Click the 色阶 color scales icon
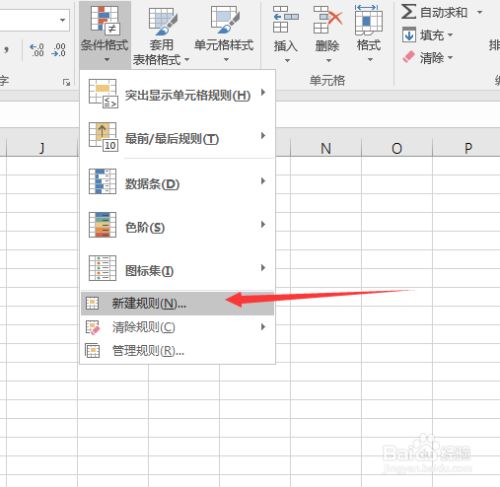Viewport: 500px width, 487px height. pyautogui.click(x=102, y=225)
